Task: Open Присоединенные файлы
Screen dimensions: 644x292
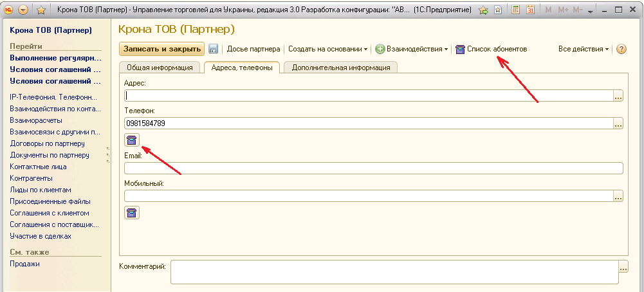Action: pyautogui.click(x=50, y=202)
